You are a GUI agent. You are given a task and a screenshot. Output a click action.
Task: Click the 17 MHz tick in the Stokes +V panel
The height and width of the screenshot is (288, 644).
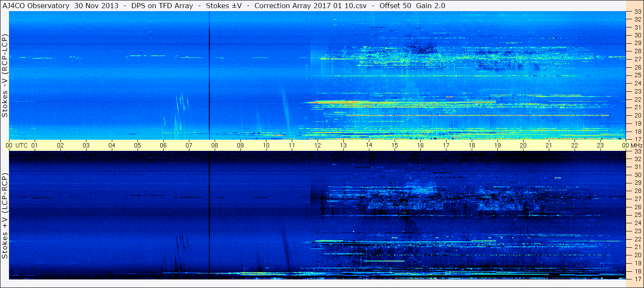(638, 279)
